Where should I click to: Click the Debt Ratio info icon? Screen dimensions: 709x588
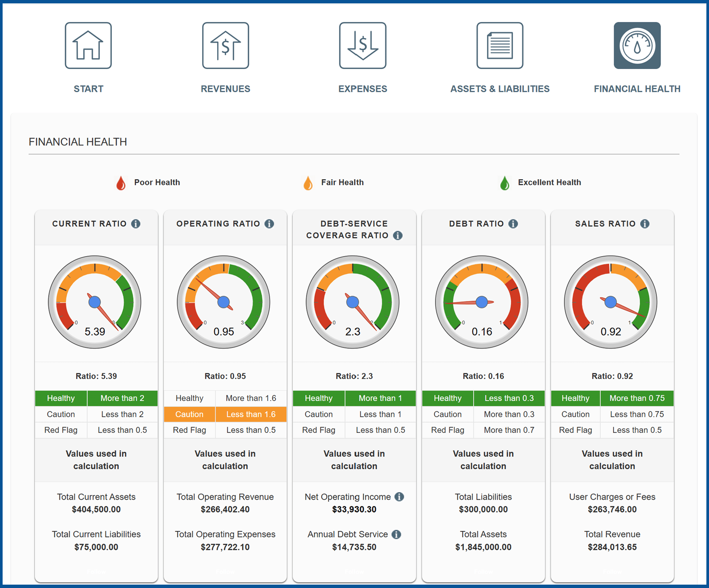coord(513,224)
